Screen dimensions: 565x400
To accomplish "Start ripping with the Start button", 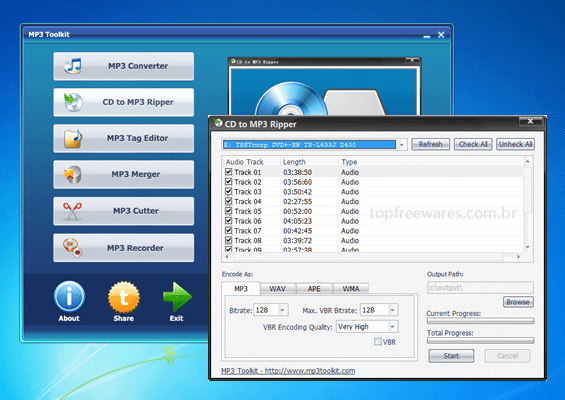I will pyautogui.click(x=451, y=356).
